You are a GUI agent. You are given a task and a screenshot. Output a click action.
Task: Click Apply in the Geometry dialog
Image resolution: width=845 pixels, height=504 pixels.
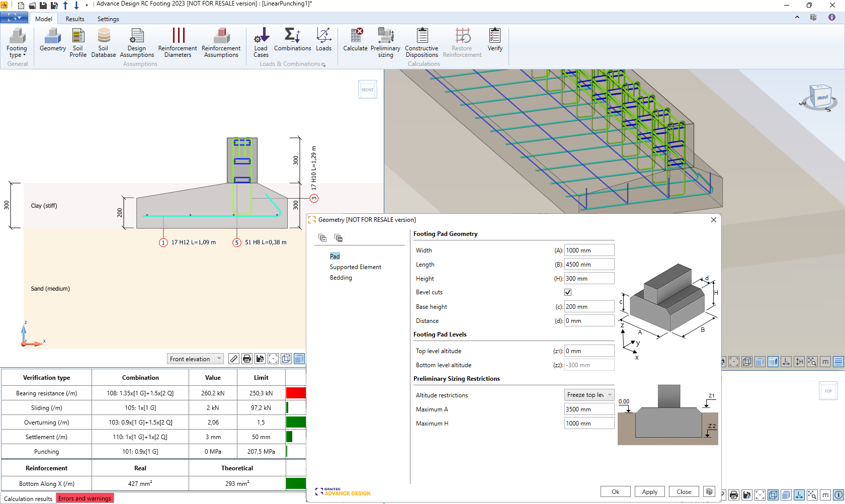(650, 491)
